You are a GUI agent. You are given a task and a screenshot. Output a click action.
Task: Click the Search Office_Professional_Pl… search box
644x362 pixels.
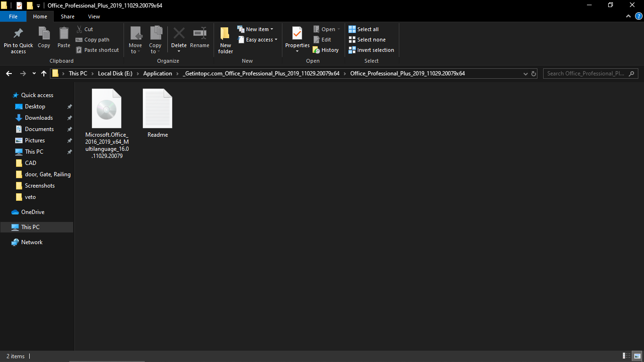click(x=591, y=74)
